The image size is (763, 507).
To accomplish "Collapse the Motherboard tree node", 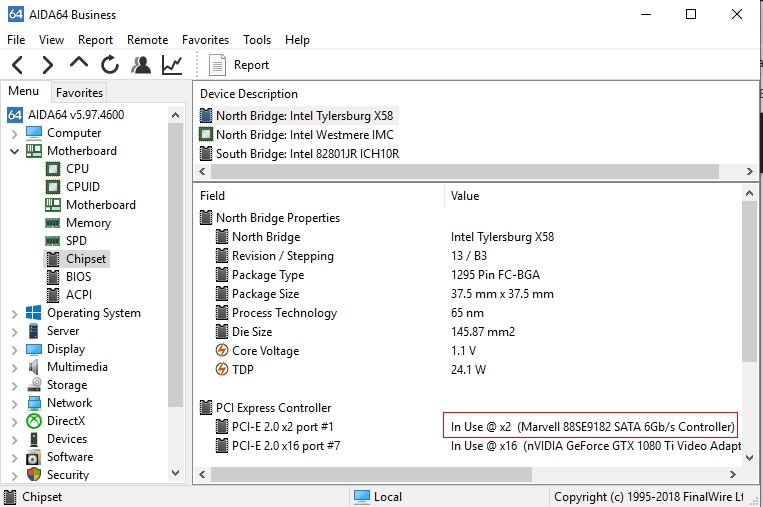I will tap(15, 151).
